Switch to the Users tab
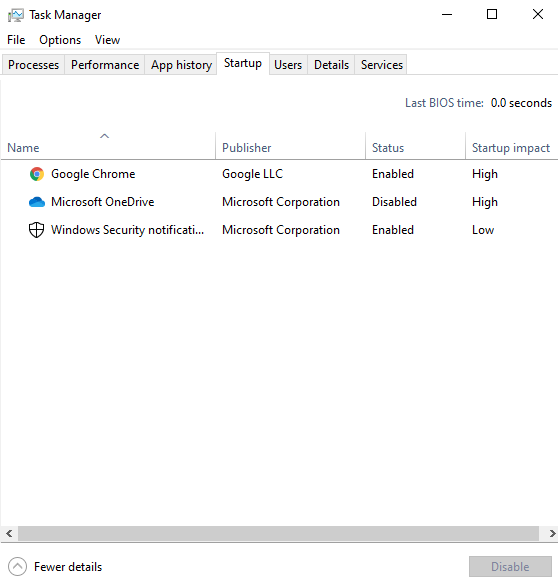The height and width of the screenshot is (579, 558). point(288,65)
